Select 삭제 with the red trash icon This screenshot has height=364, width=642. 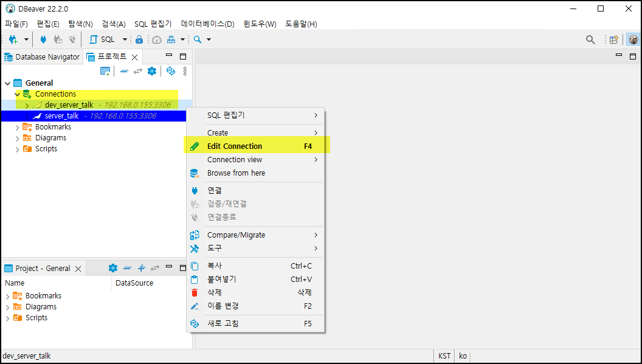pyautogui.click(x=255, y=292)
